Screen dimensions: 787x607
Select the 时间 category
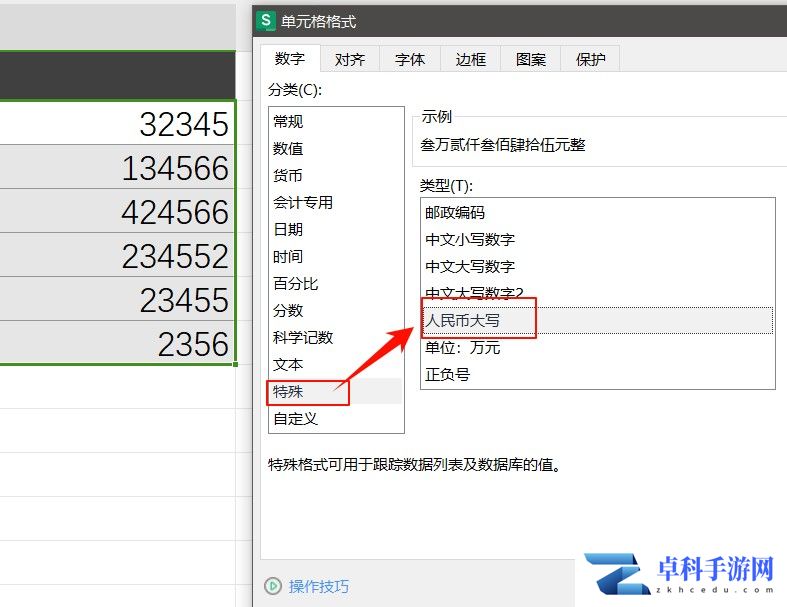point(336,257)
